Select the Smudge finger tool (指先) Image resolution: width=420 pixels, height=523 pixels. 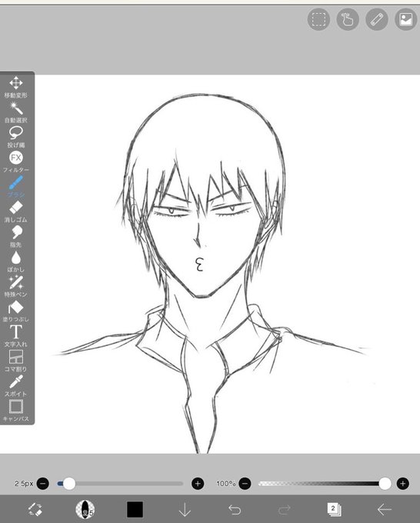(x=15, y=236)
